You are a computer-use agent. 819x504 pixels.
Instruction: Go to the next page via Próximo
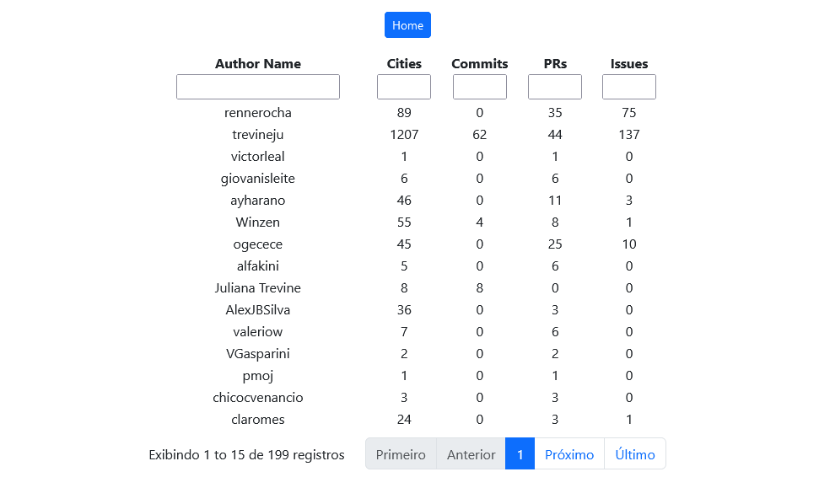568,453
